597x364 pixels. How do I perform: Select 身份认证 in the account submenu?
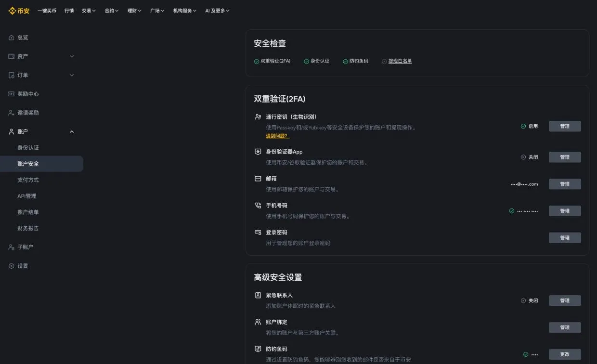(28, 148)
